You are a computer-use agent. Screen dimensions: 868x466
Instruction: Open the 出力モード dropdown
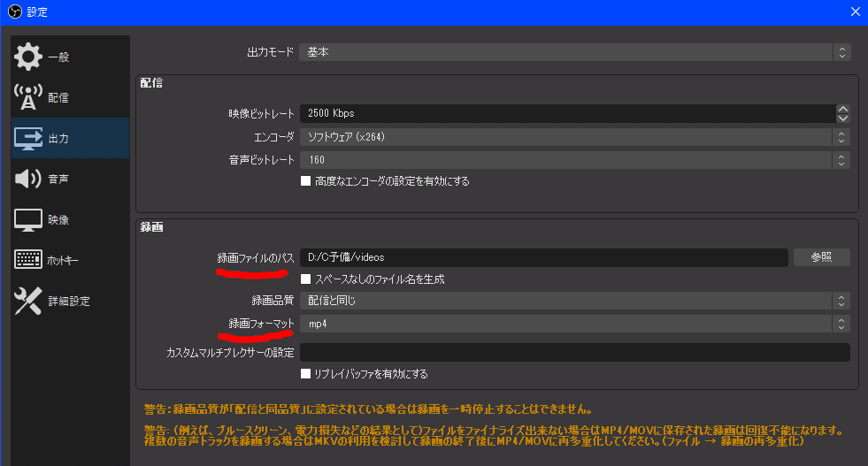point(574,52)
